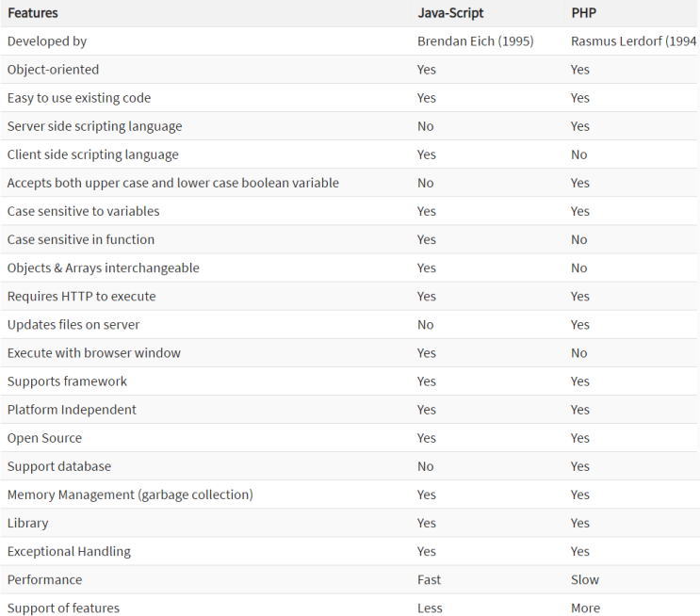Screen dimensions: 700x616
Task: Select the Brendan Eich (1995) cell
Action: coord(475,41)
